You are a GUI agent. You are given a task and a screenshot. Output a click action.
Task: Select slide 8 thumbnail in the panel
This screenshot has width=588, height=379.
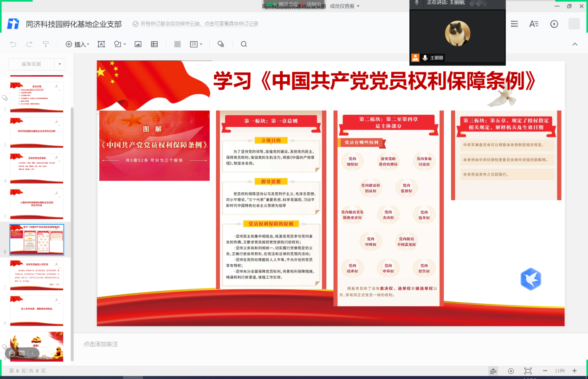[x=37, y=311]
